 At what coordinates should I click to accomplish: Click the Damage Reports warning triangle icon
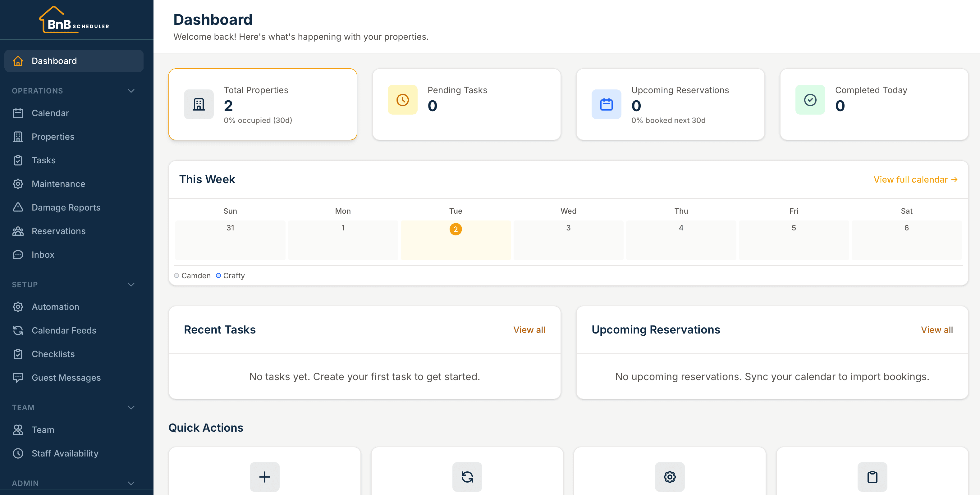click(x=18, y=207)
